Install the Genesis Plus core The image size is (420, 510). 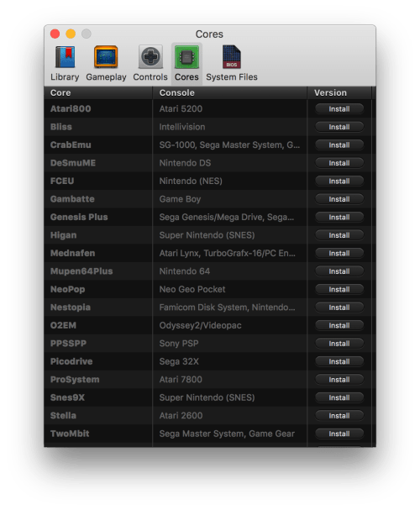point(339,218)
